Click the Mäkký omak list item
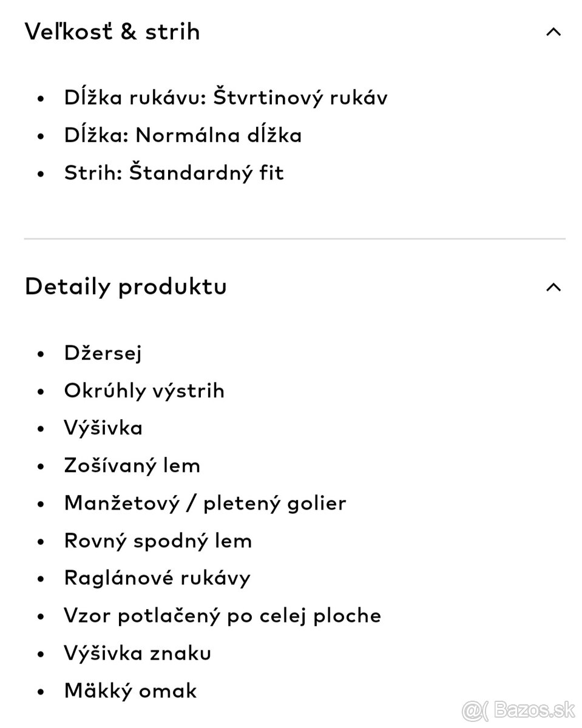The height and width of the screenshot is (728, 582). point(130,690)
